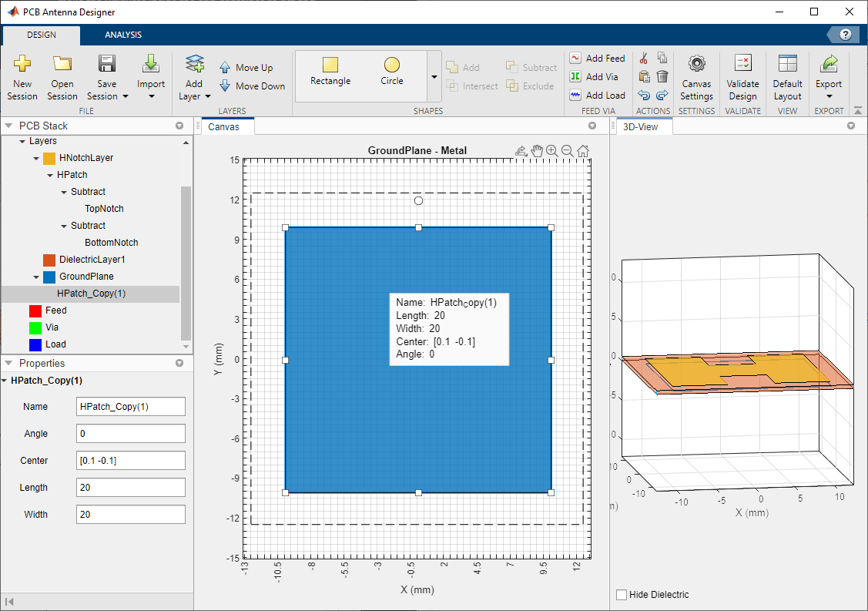The image size is (868, 611).
Task: Collapse the Properties panel triangle
Action: click(x=8, y=363)
